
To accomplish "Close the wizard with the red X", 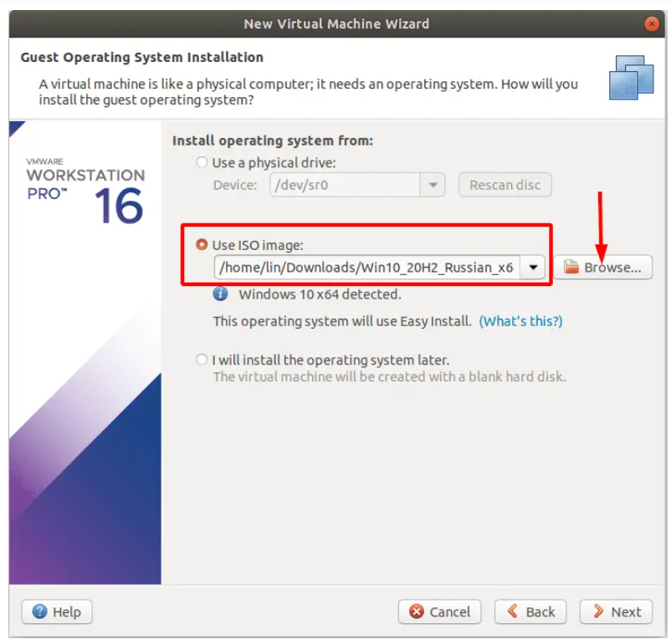I will click(x=651, y=24).
